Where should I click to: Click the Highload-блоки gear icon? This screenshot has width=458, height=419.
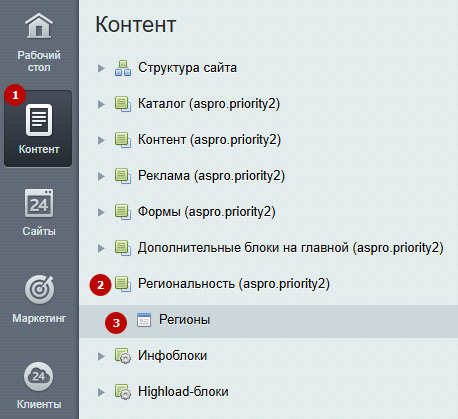123,392
